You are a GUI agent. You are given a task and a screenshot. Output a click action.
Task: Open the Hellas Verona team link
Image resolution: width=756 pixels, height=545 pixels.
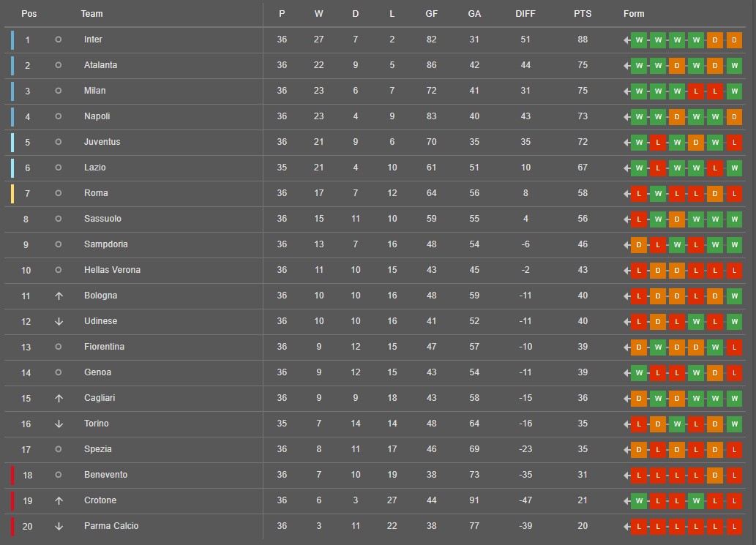pos(113,270)
